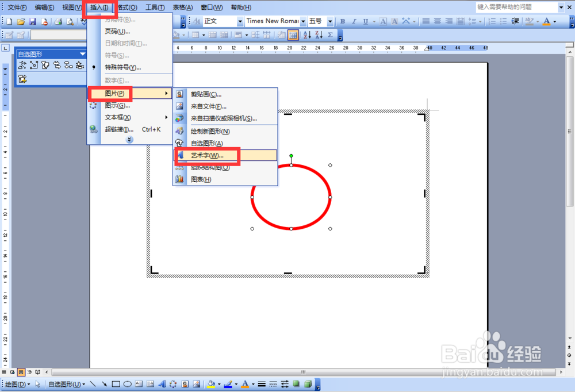
Task: Select the Text Box tool
Action: pos(139,383)
